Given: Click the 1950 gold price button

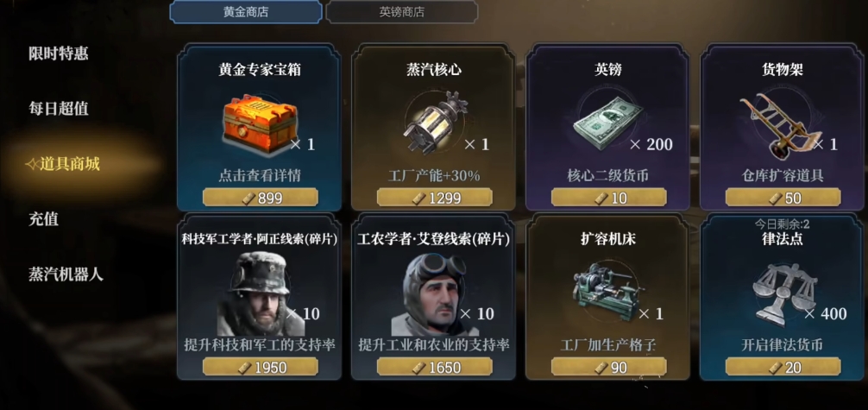Looking at the screenshot, I should (261, 367).
